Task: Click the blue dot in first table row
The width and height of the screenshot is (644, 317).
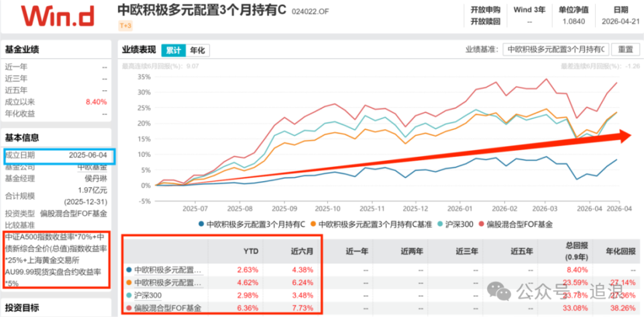Action: 129,270
